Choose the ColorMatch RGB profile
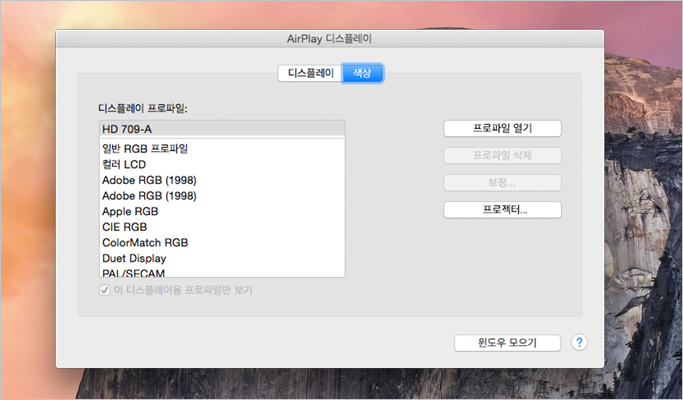This screenshot has width=683, height=400. tap(222, 243)
